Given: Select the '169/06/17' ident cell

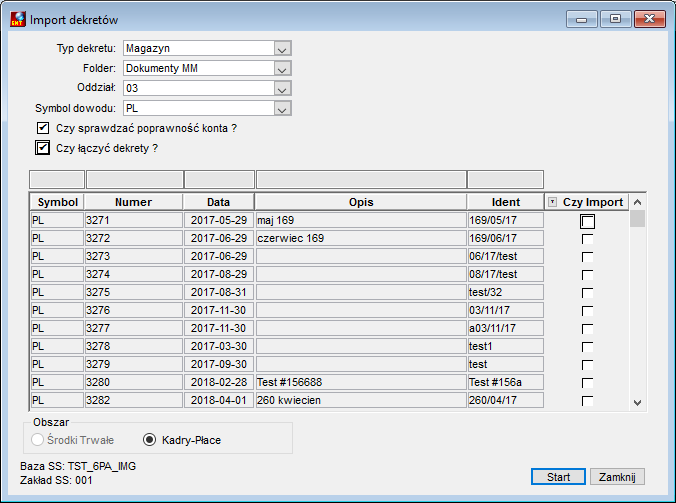Looking at the screenshot, I should tap(506, 238).
